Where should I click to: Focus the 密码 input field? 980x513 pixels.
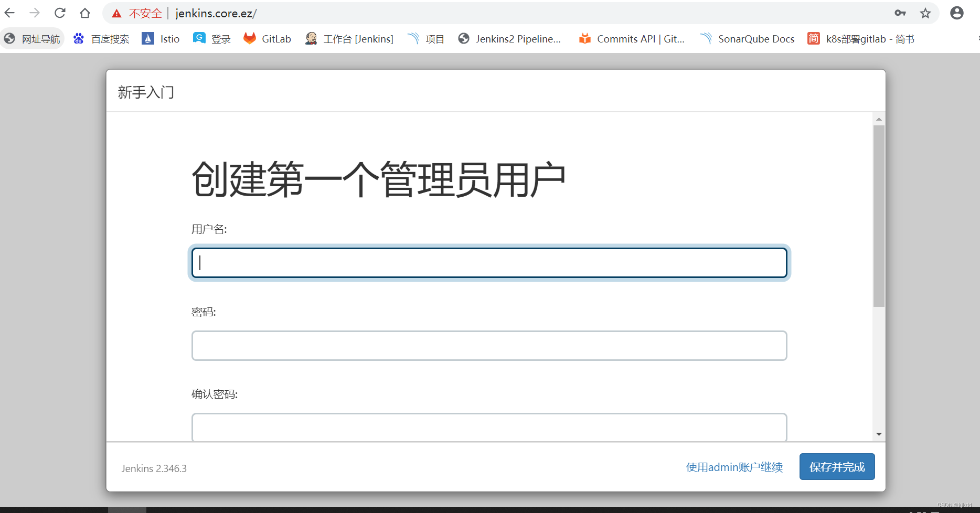point(489,346)
